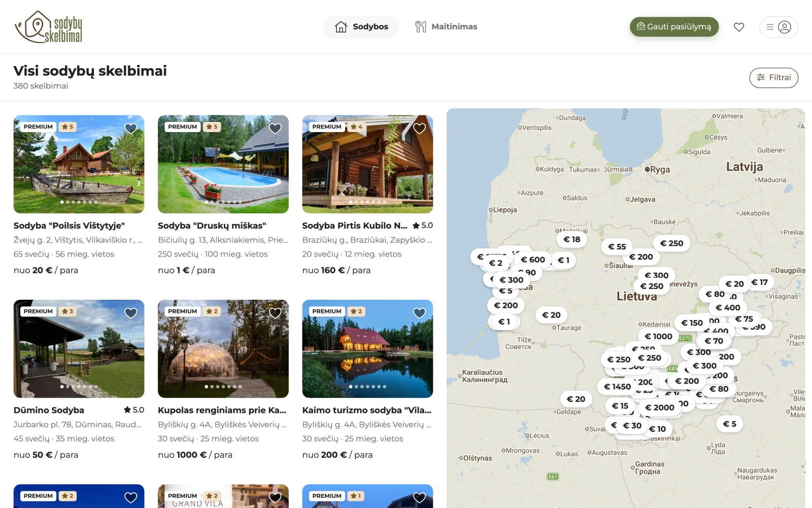Click the nuo 1000 € / para price
Viewport: 812px width, 508px height.
(195, 455)
